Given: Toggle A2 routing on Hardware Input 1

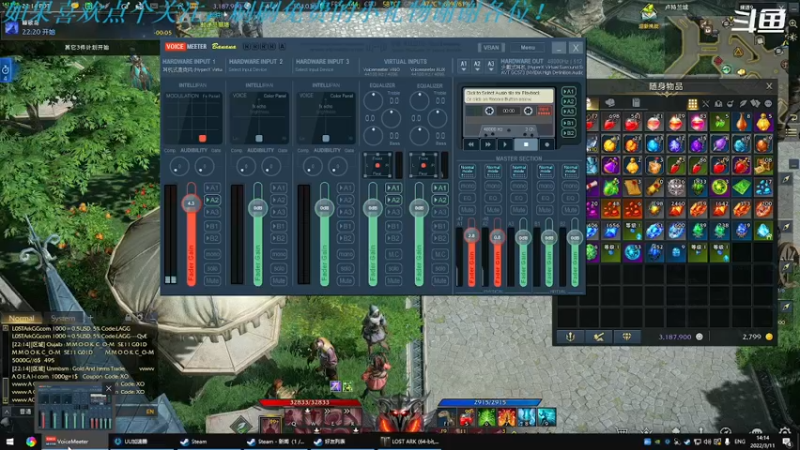Looking at the screenshot, I should pyautogui.click(x=212, y=200).
